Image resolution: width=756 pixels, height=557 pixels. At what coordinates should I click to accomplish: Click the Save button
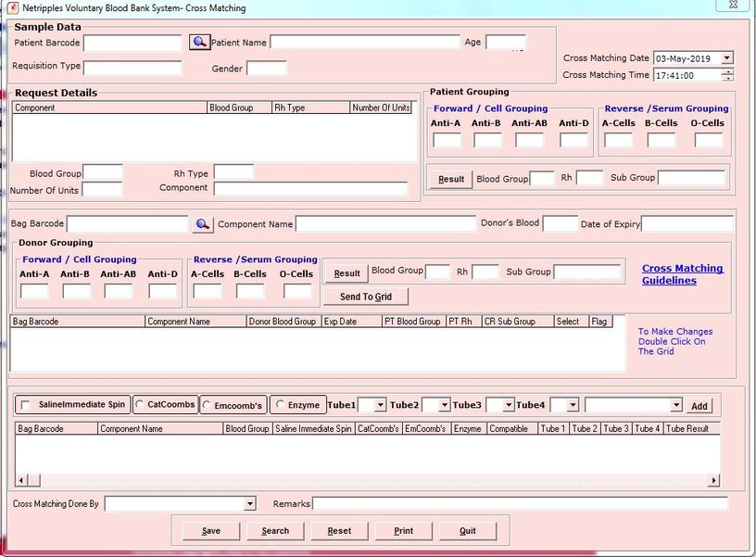[210, 531]
